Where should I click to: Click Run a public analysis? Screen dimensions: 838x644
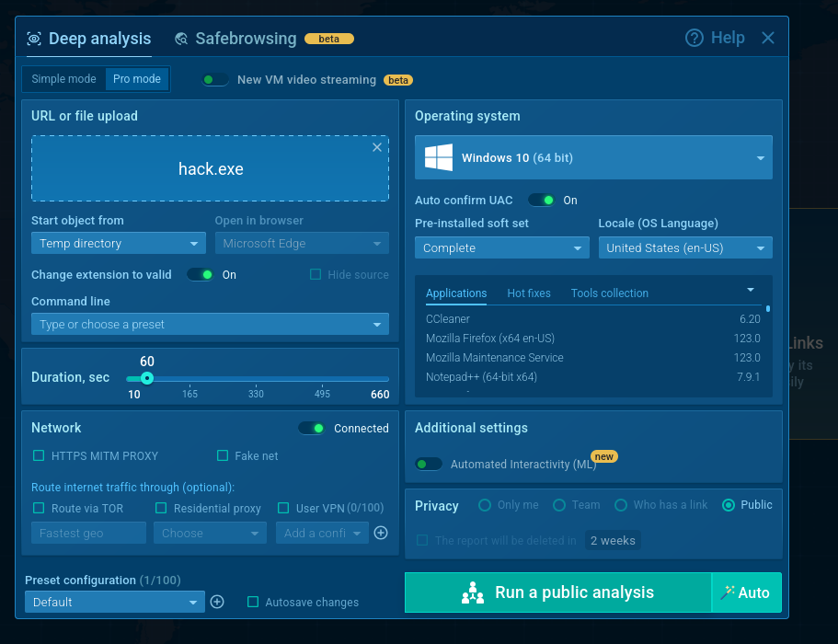[x=558, y=592]
